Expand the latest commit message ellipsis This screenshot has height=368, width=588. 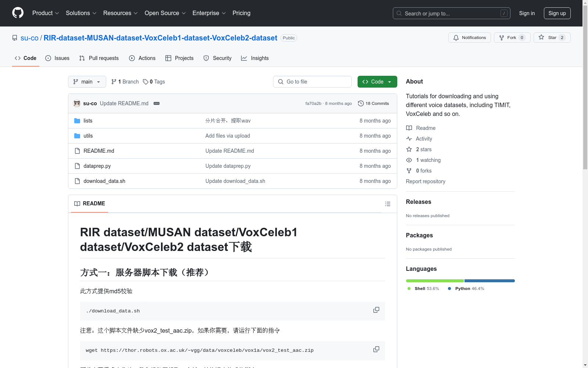tap(157, 103)
